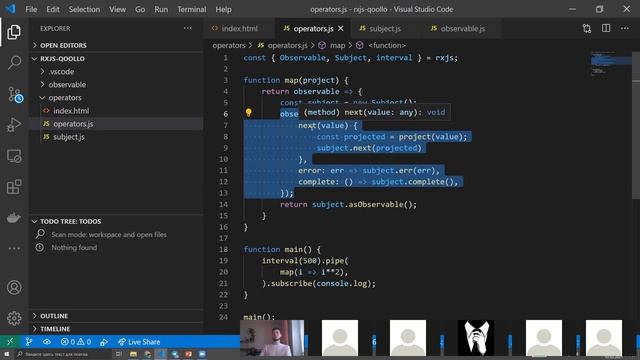Click the editor minimap
The image size is (640, 360).
[x=611, y=63]
